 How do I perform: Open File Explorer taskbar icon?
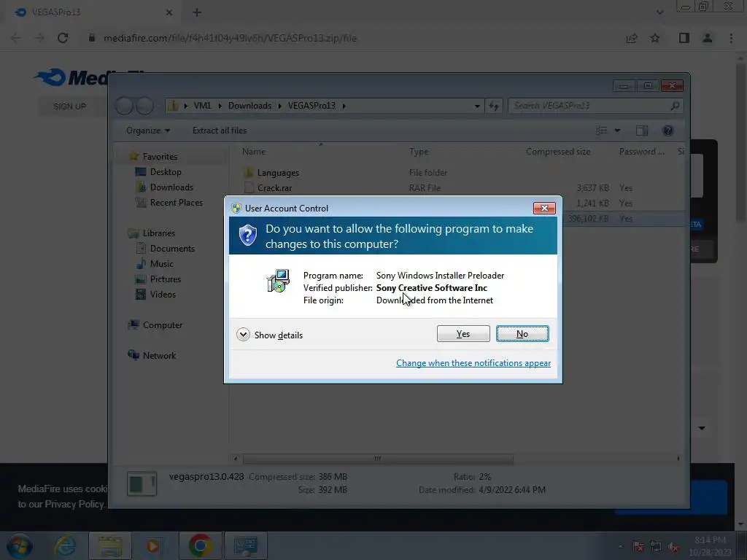[x=110, y=545]
